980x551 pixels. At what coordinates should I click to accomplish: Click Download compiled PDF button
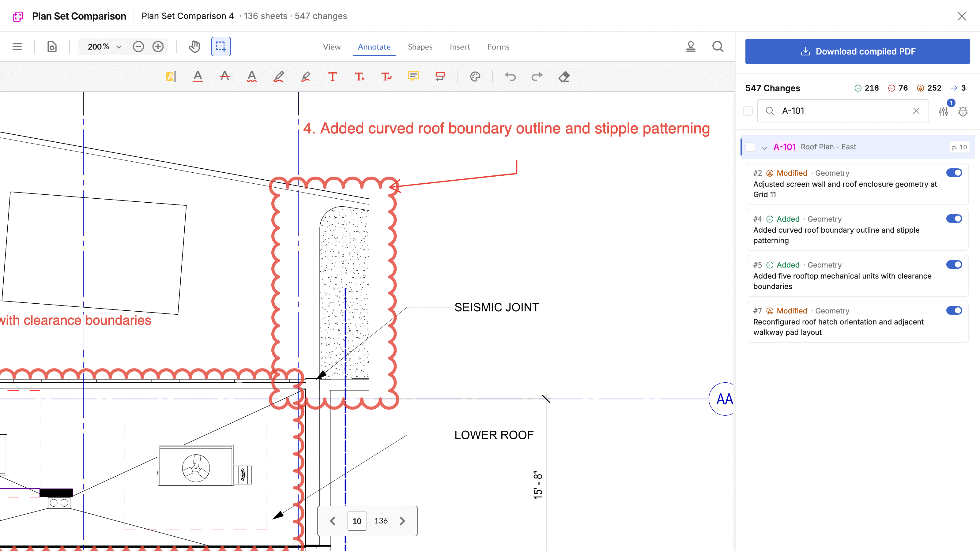coord(858,51)
